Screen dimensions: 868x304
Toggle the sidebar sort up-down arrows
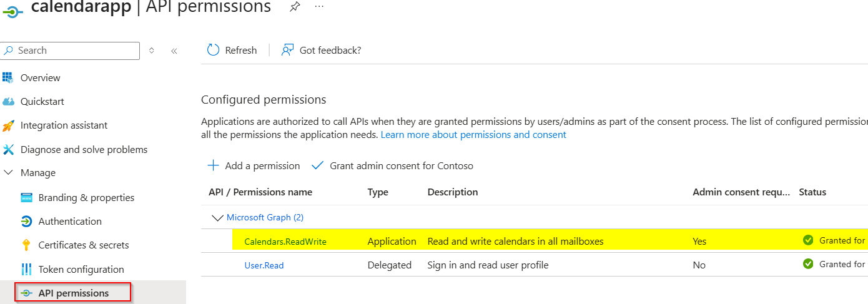click(152, 51)
